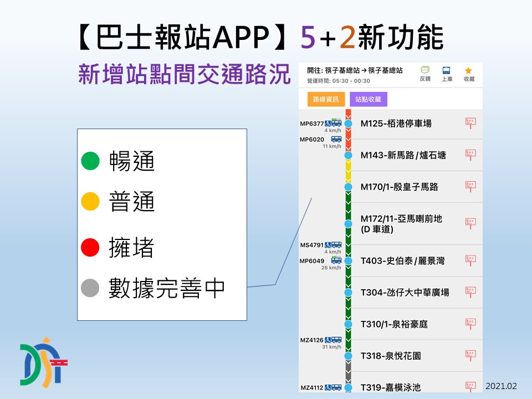This screenshot has width=532, height=399.
Task: Click the yellow 普通 legend dot
Action: (90, 202)
